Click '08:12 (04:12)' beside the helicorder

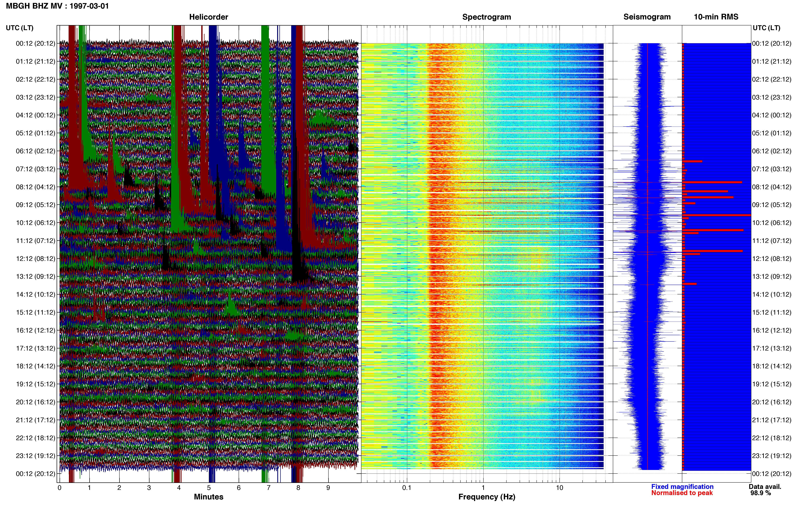[36, 187]
